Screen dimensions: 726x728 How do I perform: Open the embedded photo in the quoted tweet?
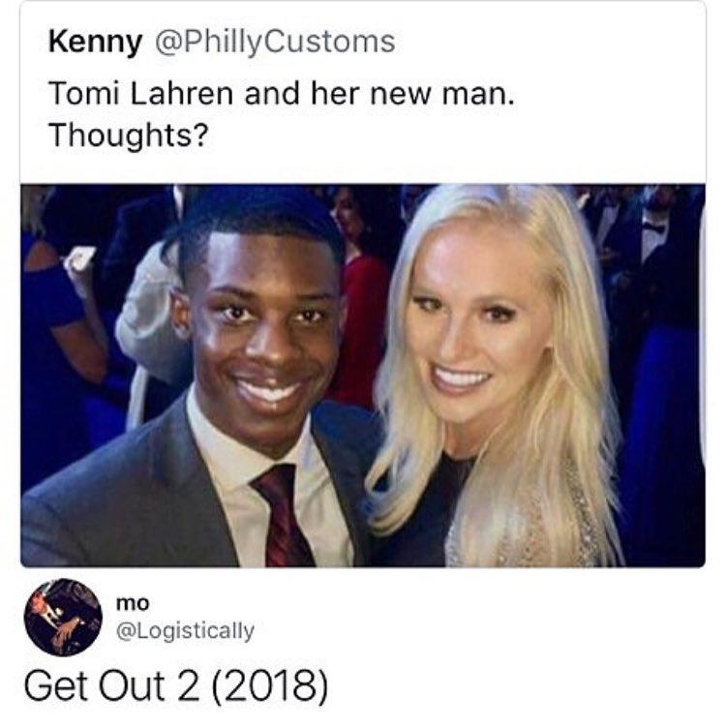[x=363, y=376]
